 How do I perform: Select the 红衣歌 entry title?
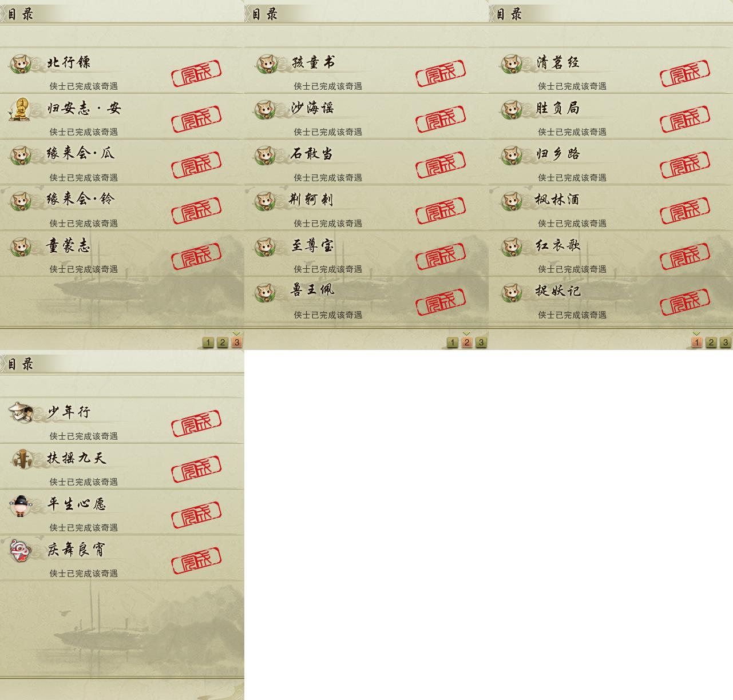[558, 245]
